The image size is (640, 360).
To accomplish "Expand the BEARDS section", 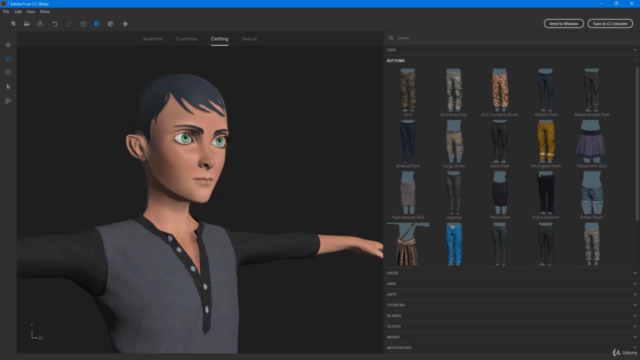I will click(511, 316).
